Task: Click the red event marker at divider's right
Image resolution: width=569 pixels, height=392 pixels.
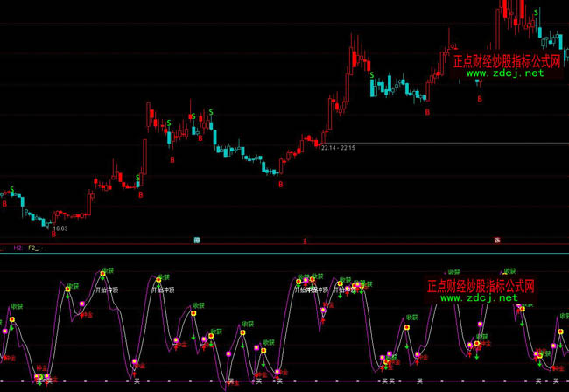Action: click(x=496, y=239)
